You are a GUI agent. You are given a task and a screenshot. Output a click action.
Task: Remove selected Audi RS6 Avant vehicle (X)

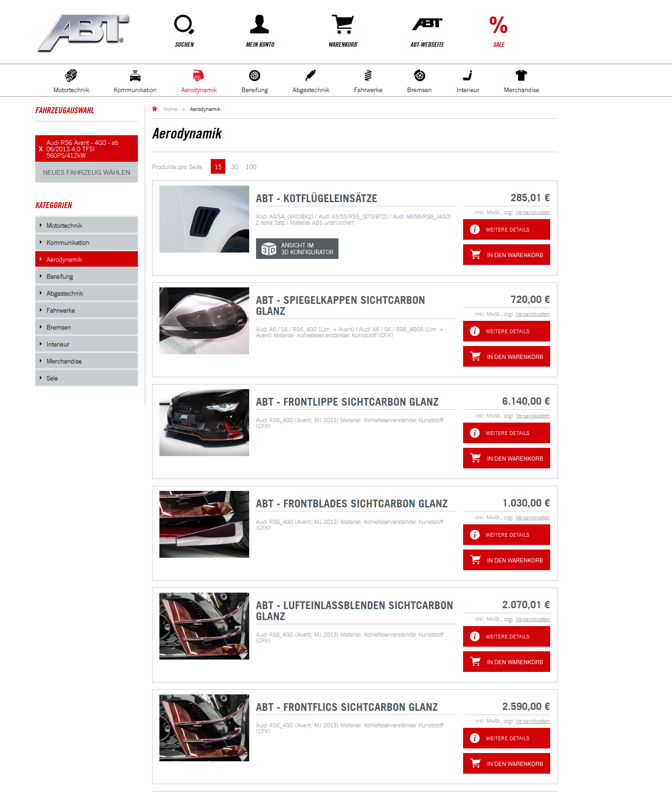[41, 149]
